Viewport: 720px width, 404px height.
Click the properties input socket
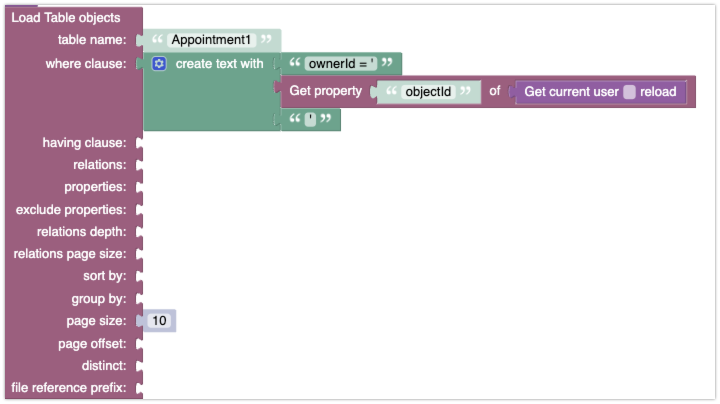(140, 187)
